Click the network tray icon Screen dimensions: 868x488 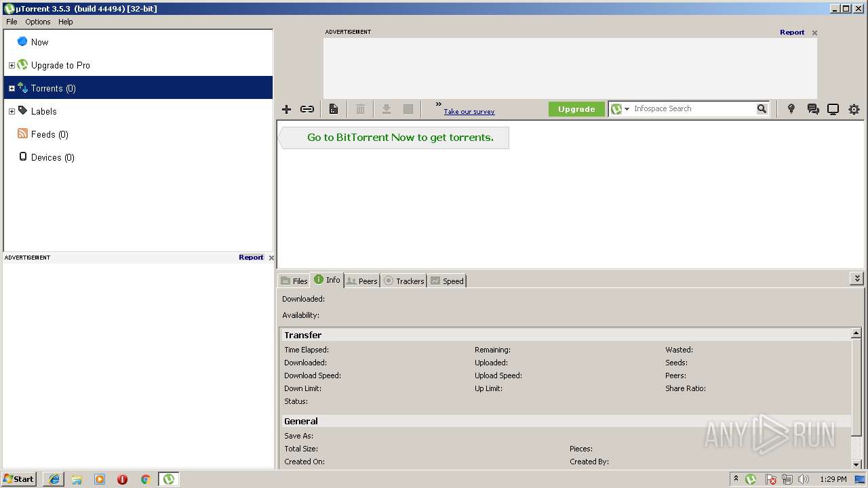787,479
